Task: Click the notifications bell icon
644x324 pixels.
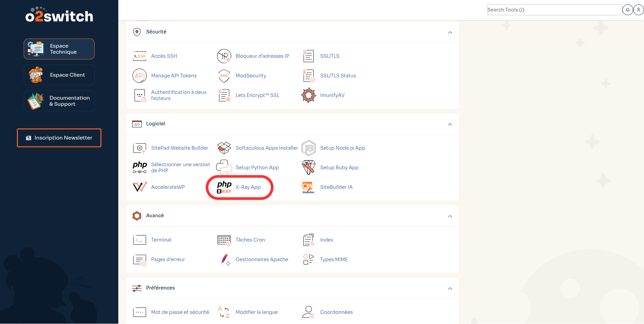Action: tap(628, 10)
